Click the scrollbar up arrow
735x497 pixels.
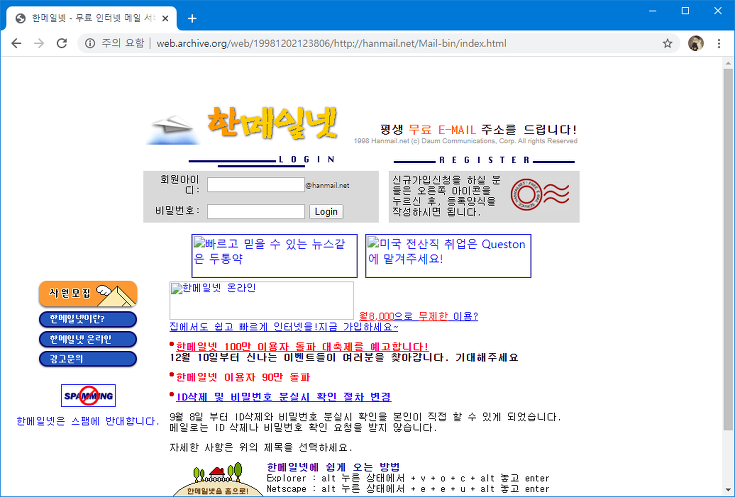click(728, 63)
